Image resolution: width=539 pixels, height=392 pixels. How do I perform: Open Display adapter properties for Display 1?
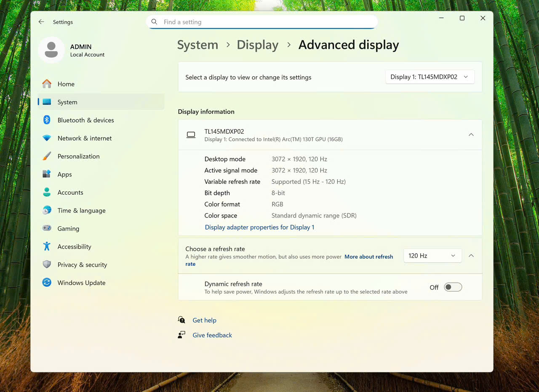click(259, 227)
